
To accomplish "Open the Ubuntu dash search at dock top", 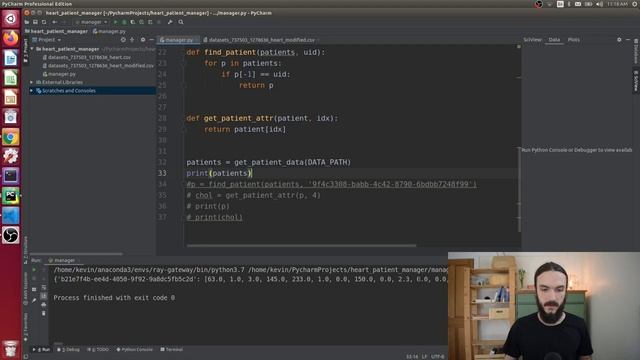I will pos(11,18).
